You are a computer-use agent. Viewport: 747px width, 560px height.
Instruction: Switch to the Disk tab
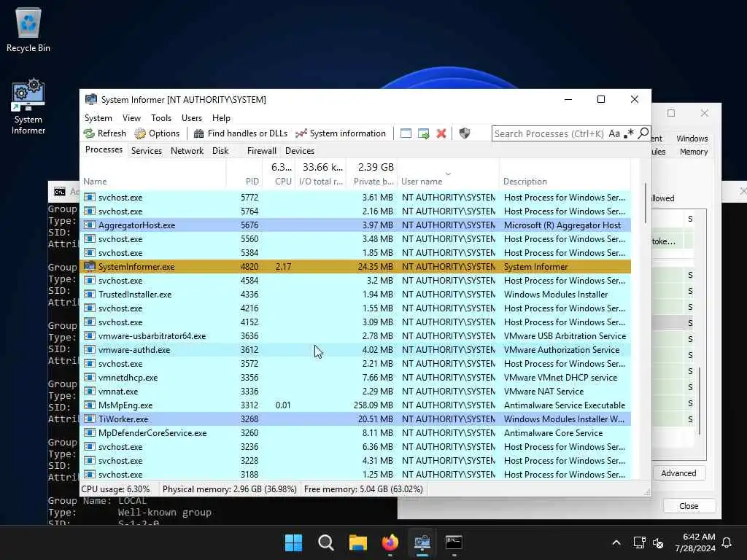(220, 150)
